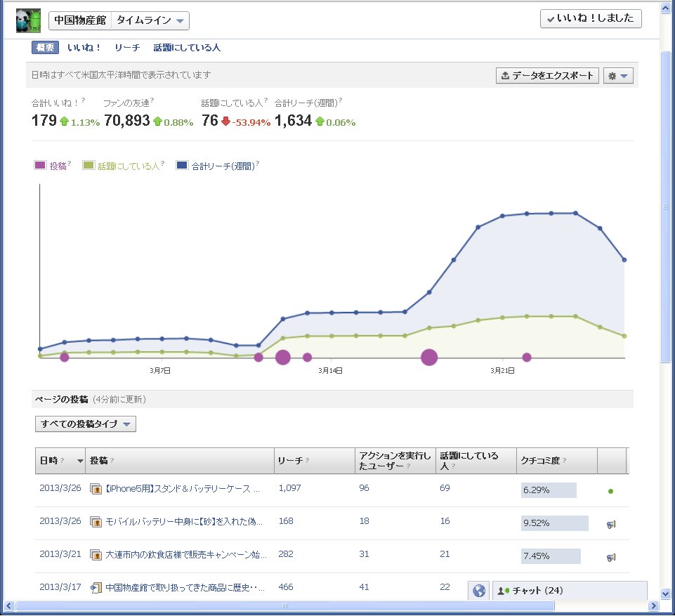Image resolution: width=675 pixels, height=616 pixels.
Task: Switch to the 話題にしている人 tab
Action: point(187,48)
